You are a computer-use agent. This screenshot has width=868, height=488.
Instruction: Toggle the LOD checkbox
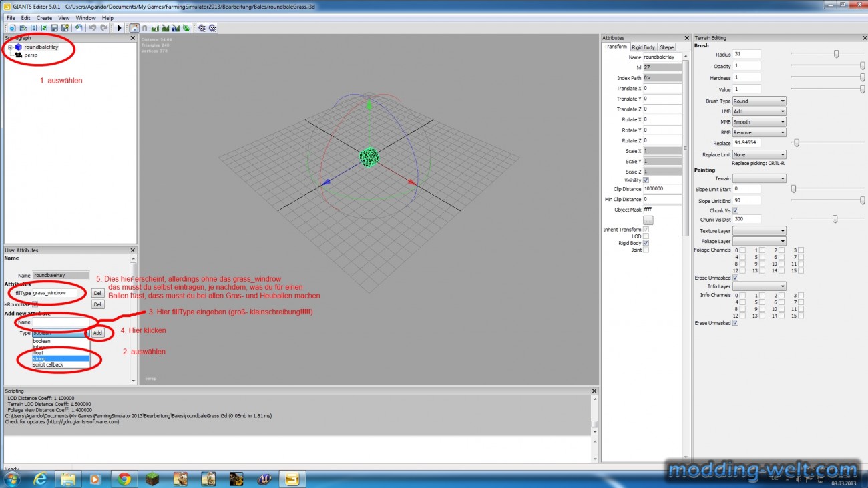pos(646,236)
